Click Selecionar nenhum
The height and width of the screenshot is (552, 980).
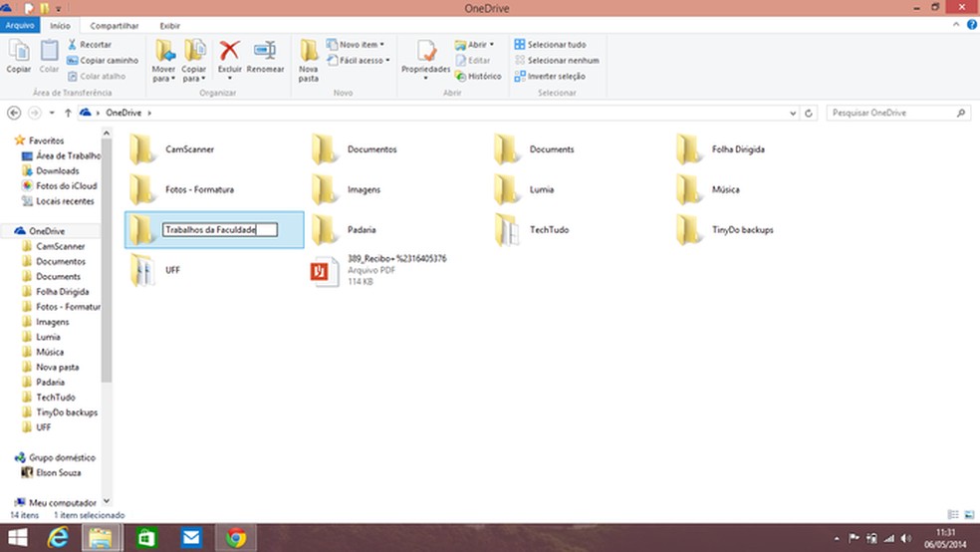click(x=557, y=61)
